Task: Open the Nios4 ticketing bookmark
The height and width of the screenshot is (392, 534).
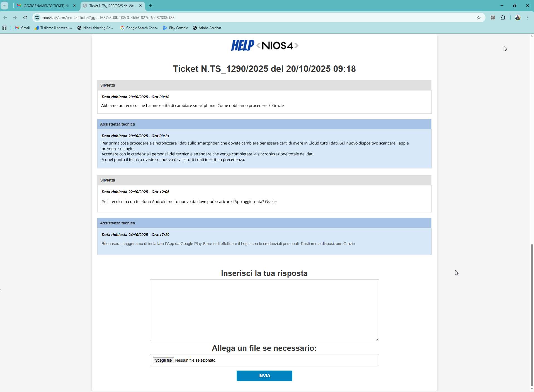Action: click(x=95, y=28)
